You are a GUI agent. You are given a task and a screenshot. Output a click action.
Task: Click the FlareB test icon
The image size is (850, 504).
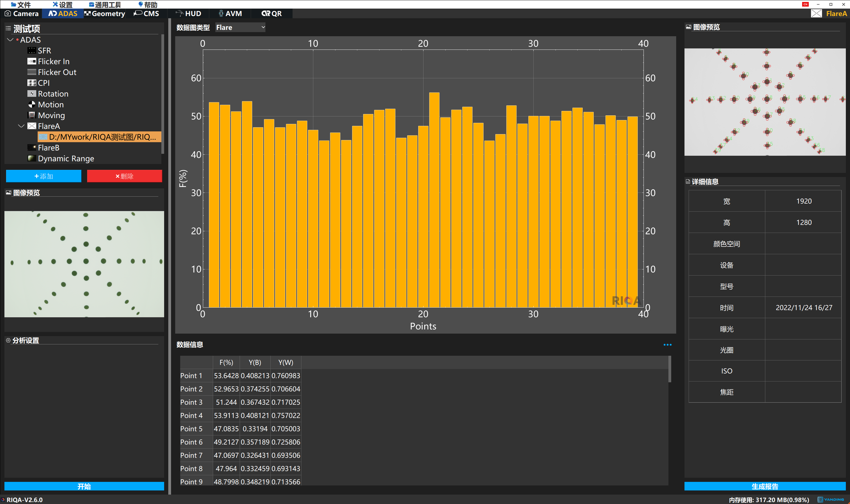click(32, 147)
